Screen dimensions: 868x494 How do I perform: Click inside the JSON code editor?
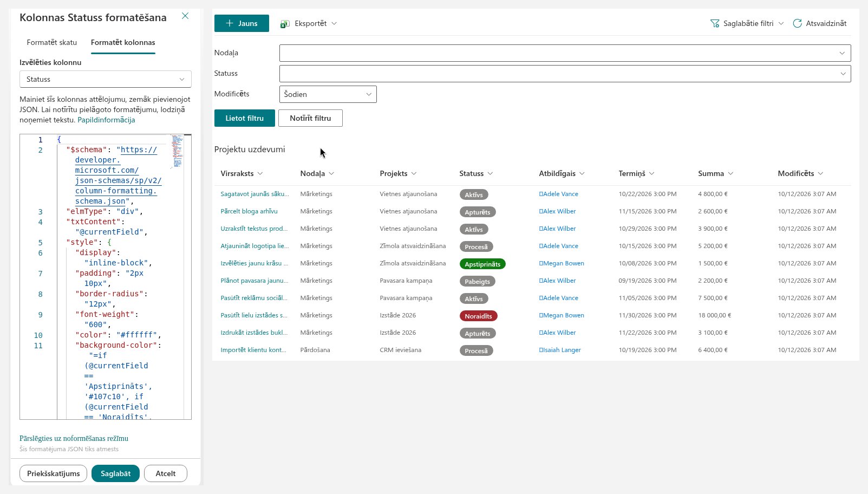(106, 277)
